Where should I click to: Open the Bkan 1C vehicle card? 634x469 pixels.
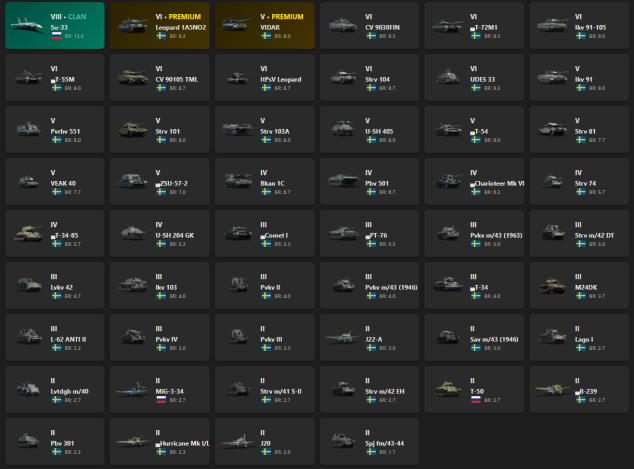pos(265,181)
